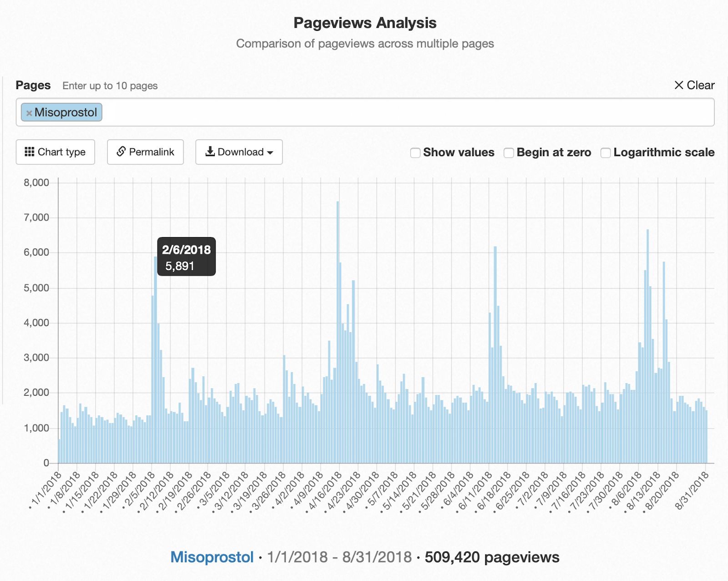Open the Misoprostol article link
Viewport: 728px width, 581px height.
(x=212, y=557)
